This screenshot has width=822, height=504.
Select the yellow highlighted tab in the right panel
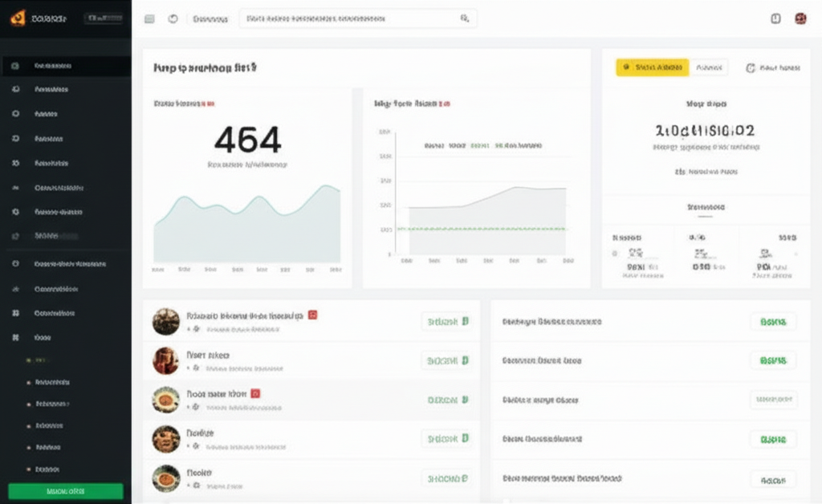652,68
